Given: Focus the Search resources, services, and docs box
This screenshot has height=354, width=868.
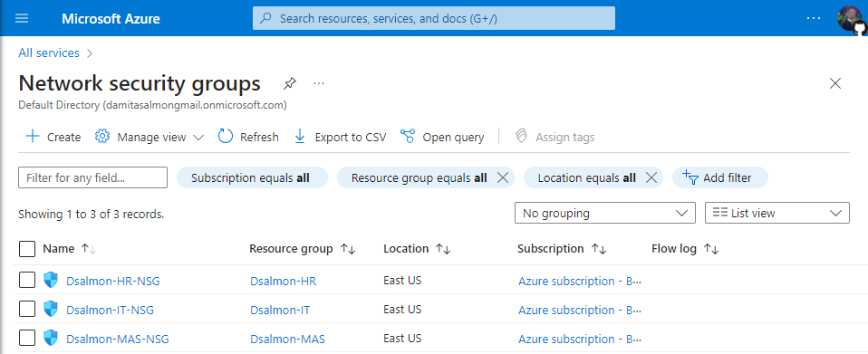Looking at the screenshot, I should pos(433,18).
